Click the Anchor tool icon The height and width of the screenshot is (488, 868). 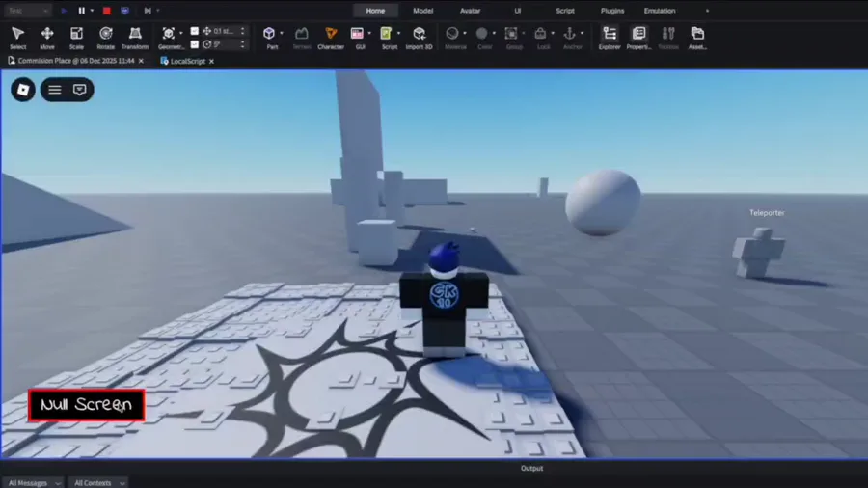[x=570, y=33]
